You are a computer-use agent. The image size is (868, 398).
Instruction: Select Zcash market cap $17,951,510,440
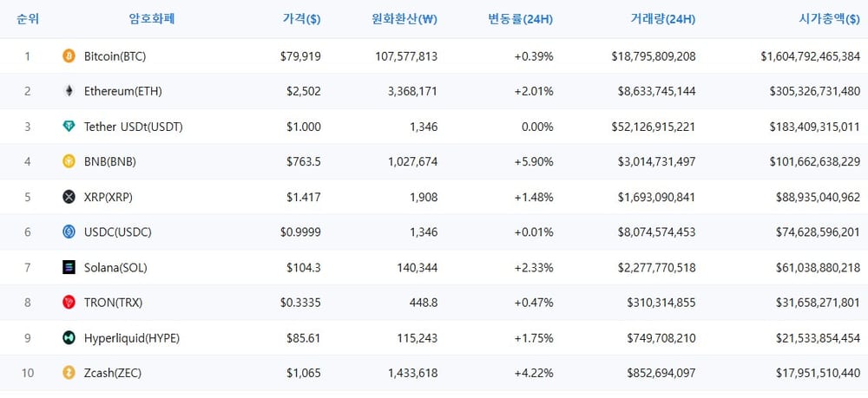point(819,374)
